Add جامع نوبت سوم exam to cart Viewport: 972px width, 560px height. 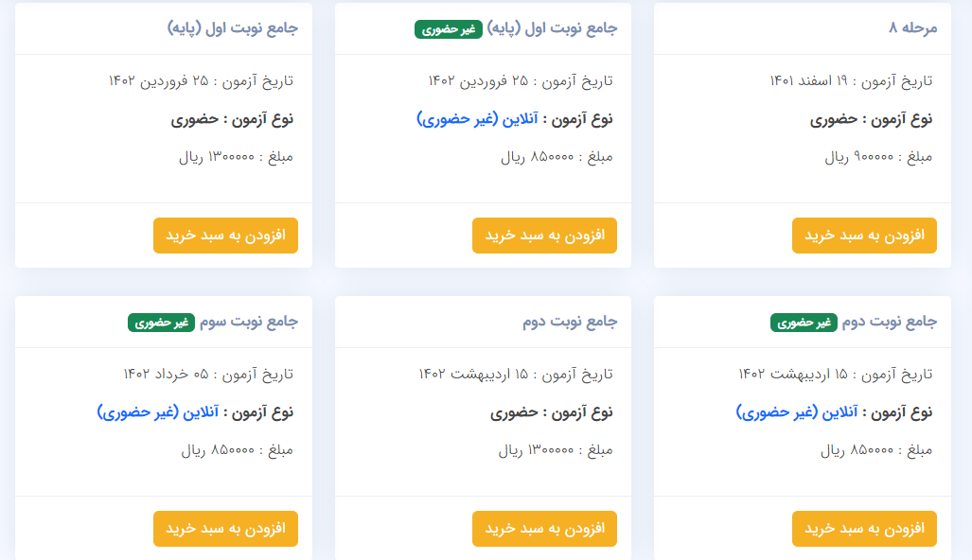tap(225, 529)
